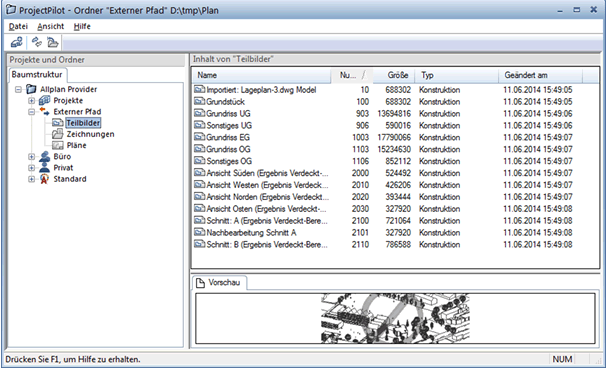Select Teilbilder in the tree

click(x=83, y=123)
